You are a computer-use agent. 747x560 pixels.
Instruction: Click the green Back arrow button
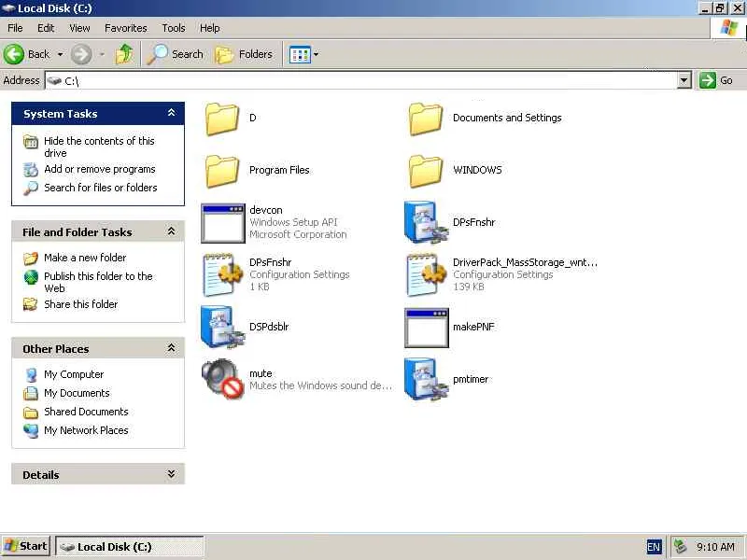coord(14,54)
